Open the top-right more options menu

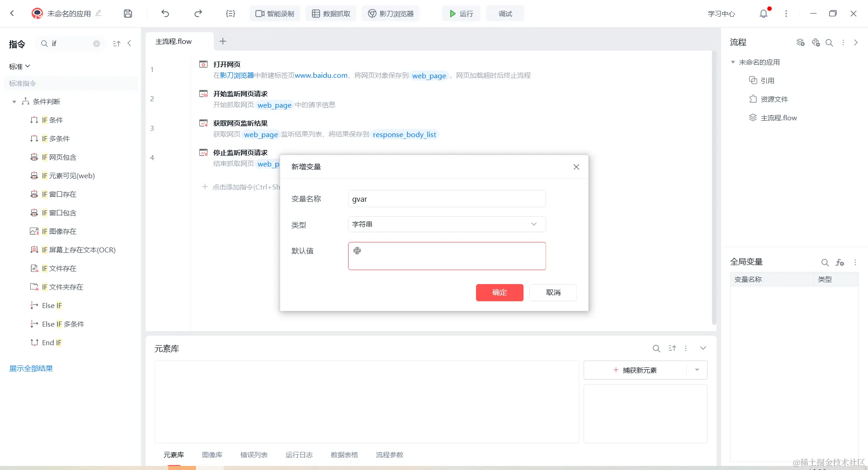click(x=786, y=14)
